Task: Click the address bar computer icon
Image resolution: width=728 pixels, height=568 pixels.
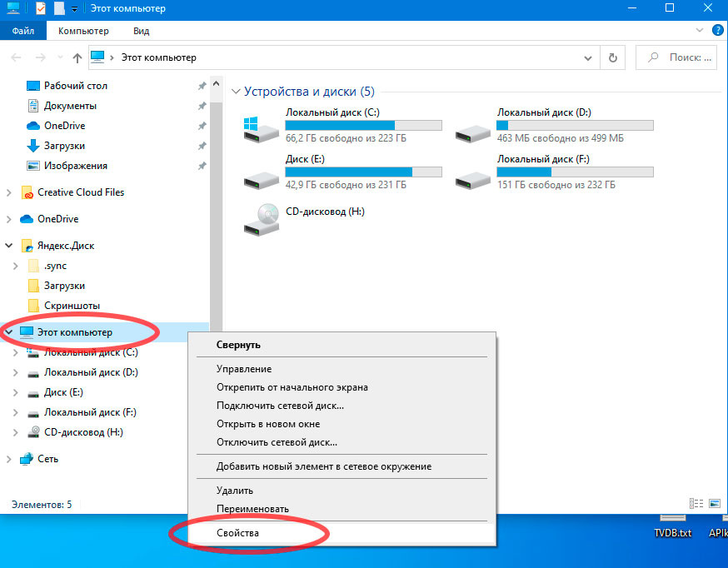Action: click(x=97, y=57)
